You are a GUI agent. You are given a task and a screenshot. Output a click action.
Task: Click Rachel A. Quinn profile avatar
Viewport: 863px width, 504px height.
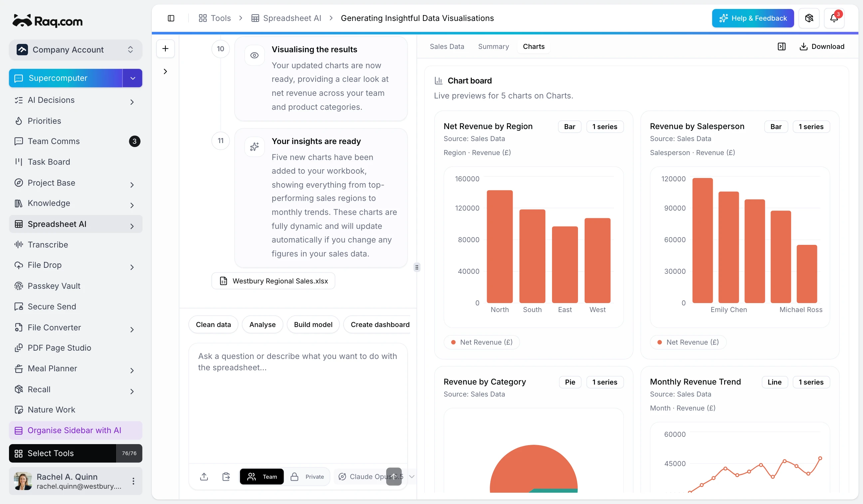tap(23, 481)
